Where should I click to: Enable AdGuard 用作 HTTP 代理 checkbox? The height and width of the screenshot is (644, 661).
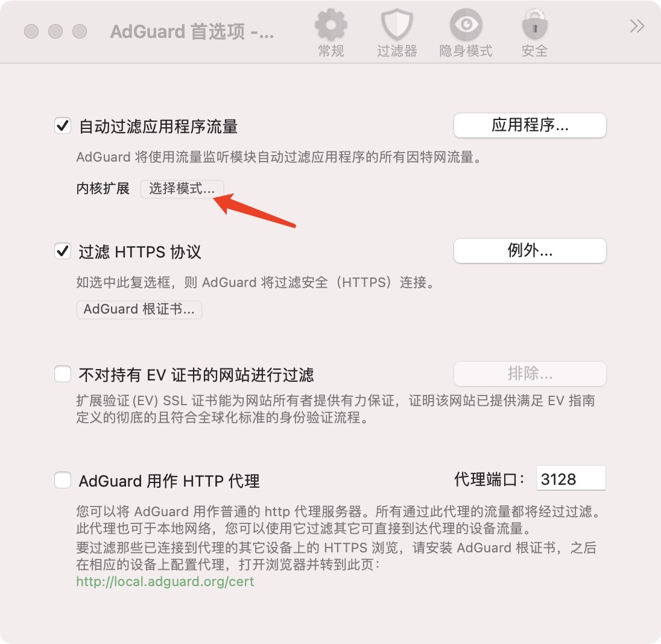(x=63, y=480)
